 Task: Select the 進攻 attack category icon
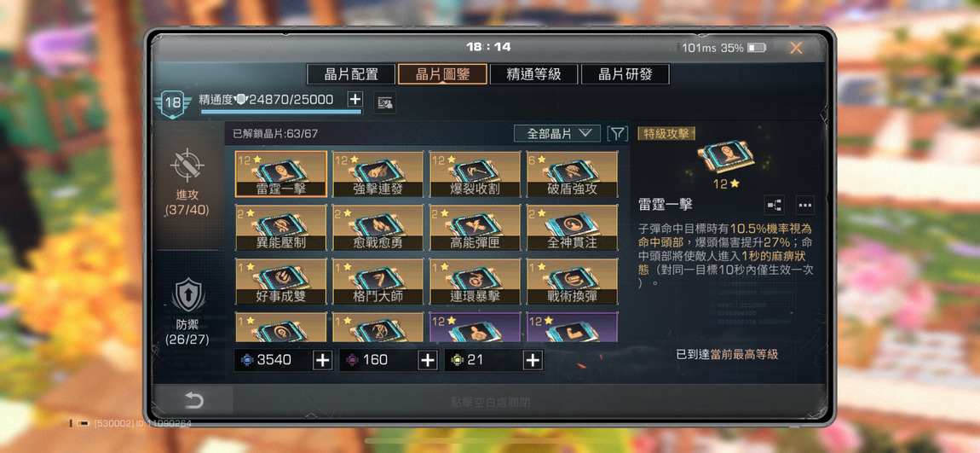click(x=187, y=165)
